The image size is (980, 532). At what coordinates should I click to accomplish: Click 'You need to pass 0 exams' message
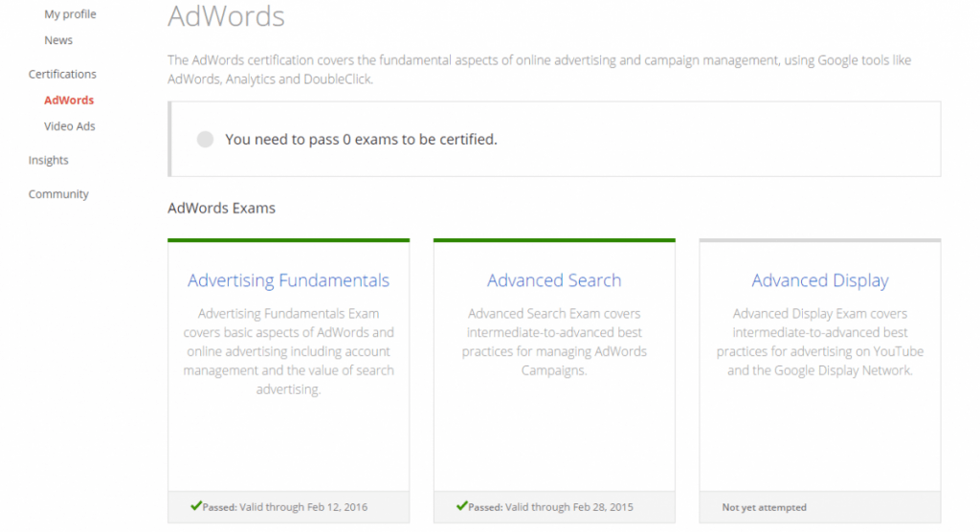361,140
